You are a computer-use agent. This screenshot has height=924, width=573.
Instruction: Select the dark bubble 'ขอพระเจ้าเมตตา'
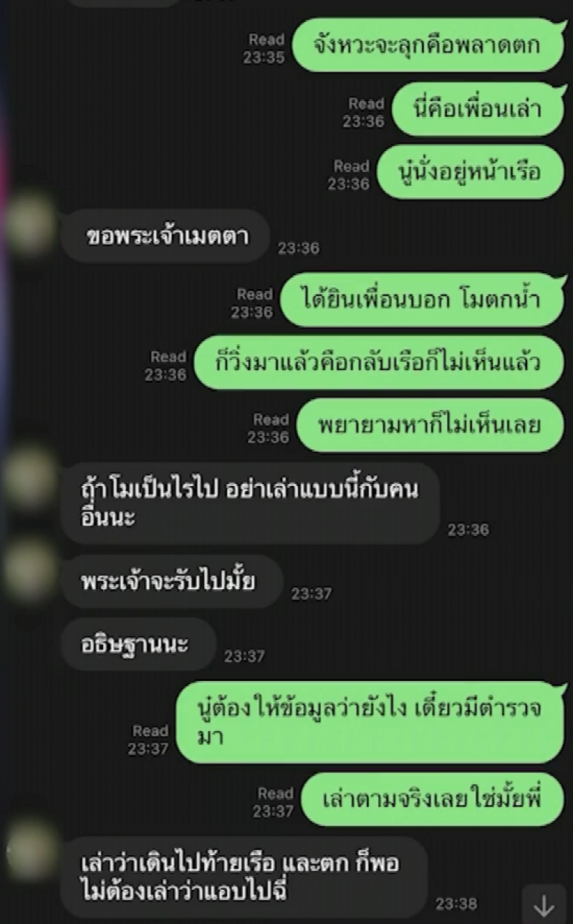pos(165,236)
